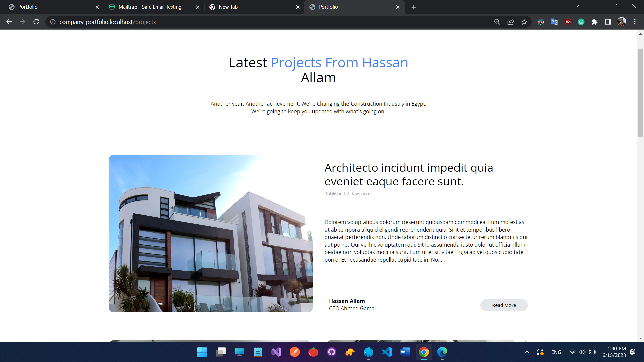Click the vertical page scrollbar thumb
This screenshot has height=362, width=644.
[x=640, y=92]
